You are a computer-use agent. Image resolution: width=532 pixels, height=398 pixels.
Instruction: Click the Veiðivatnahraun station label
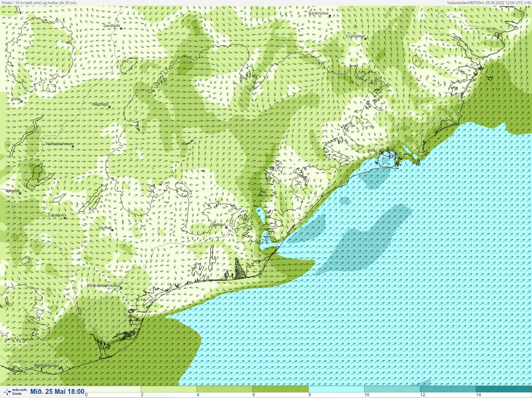click(59, 144)
